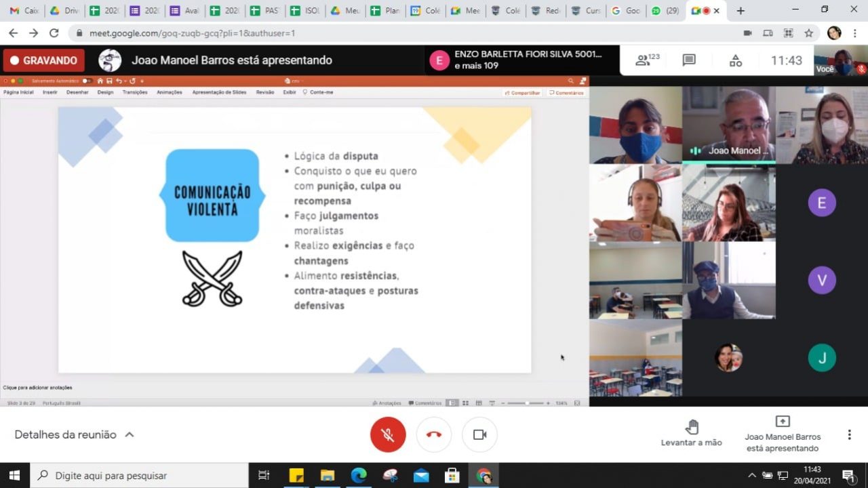Click the red hang up call icon

(434, 434)
